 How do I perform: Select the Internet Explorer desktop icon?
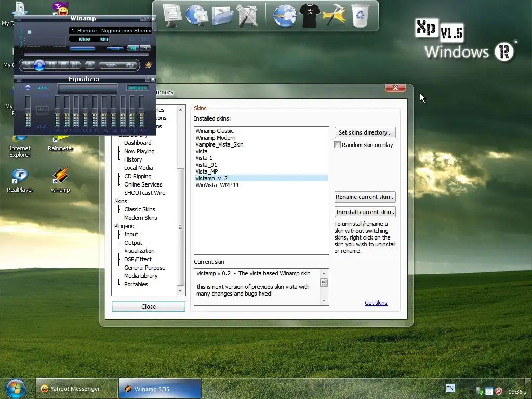point(20,147)
